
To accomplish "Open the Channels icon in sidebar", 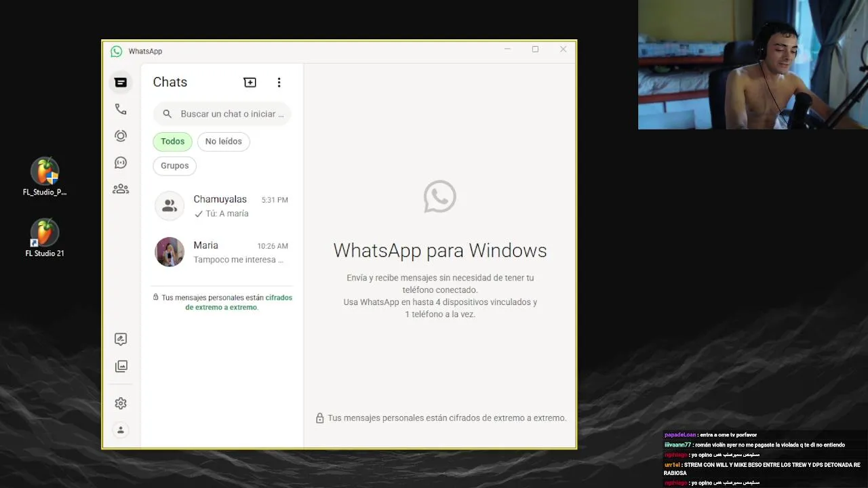I will click(121, 163).
